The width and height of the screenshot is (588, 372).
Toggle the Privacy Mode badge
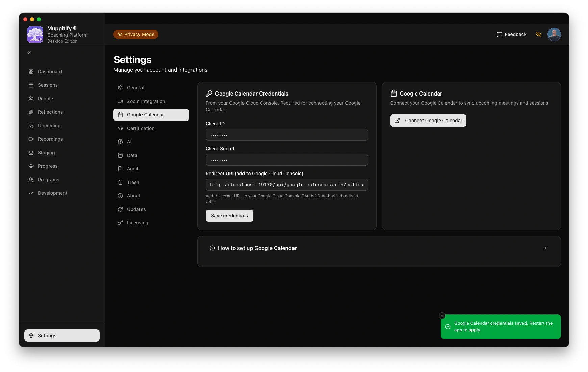[x=136, y=34]
